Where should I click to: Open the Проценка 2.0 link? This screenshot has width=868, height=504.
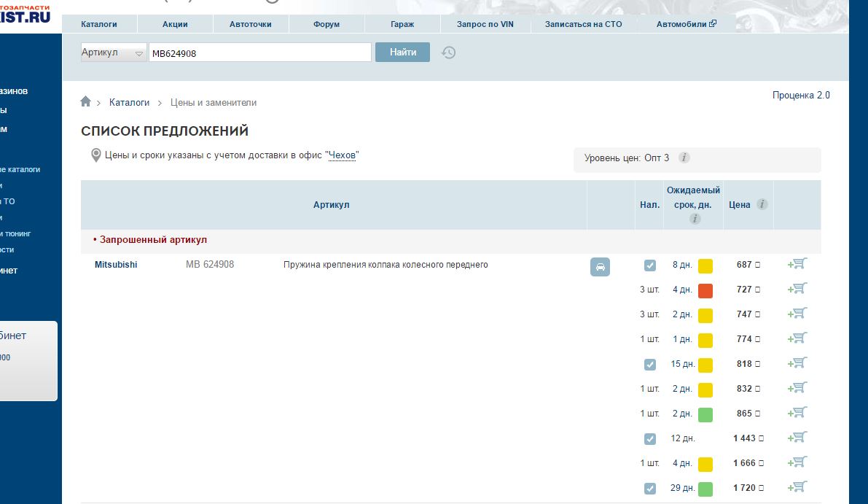(800, 96)
